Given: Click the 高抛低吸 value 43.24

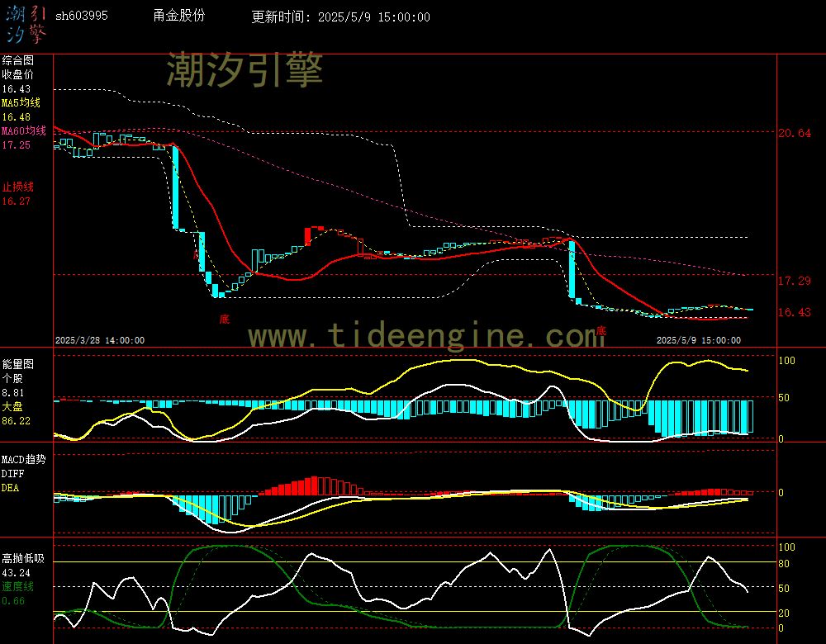Looking at the screenshot, I should (x=17, y=573).
